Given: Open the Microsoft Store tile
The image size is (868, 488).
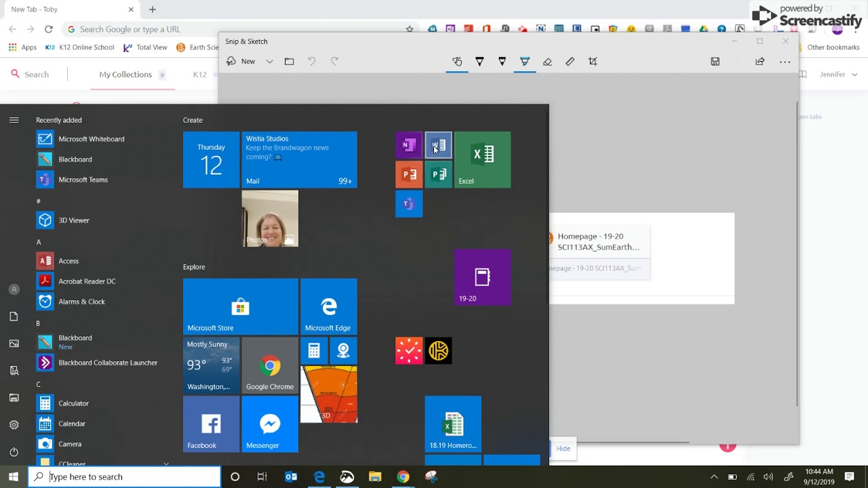Looking at the screenshot, I should [240, 306].
